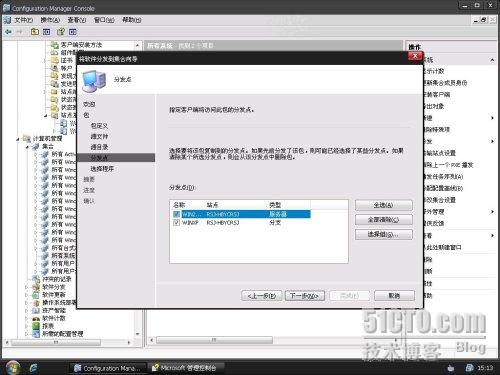
Task: Click the Up one level folder icon
Action: tap(35, 32)
